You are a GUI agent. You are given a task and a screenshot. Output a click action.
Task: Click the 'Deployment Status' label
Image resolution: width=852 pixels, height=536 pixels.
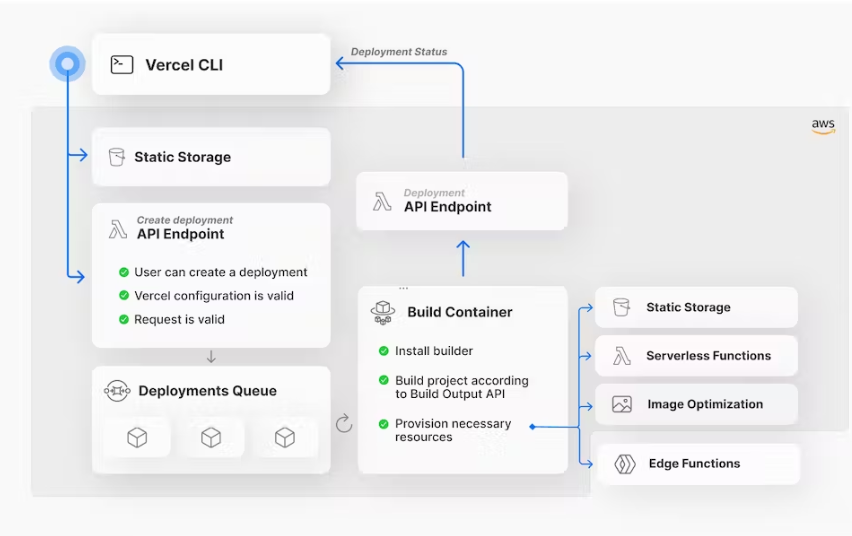point(399,52)
